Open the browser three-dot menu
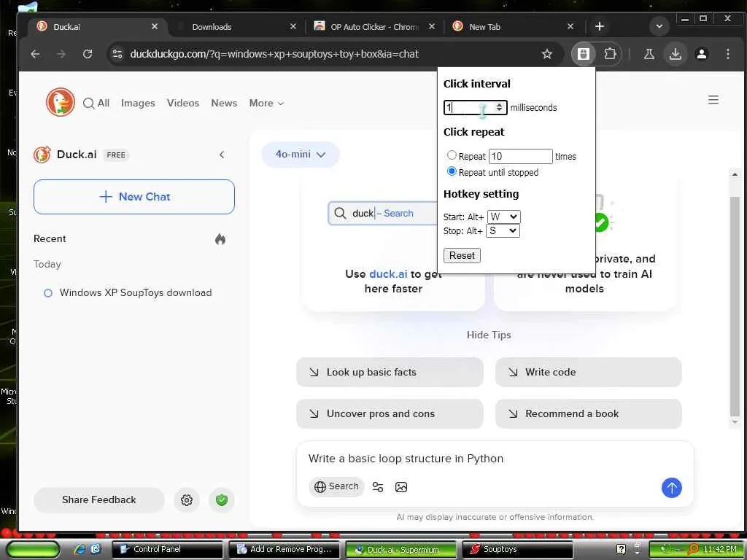 click(x=727, y=54)
